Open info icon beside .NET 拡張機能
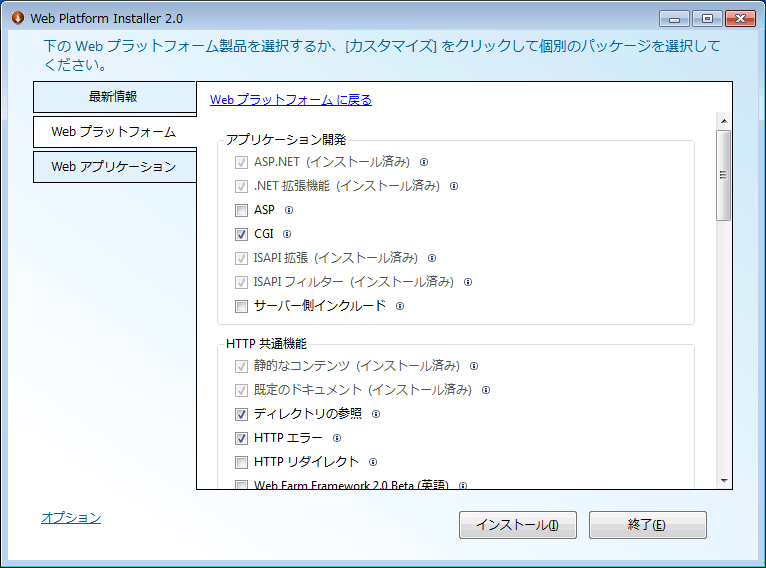This screenshot has width=766, height=568. tap(454, 186)
